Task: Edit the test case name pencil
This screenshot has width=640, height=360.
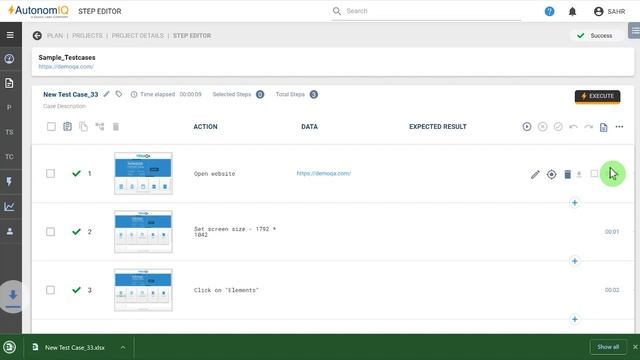Action: (107, 94)
